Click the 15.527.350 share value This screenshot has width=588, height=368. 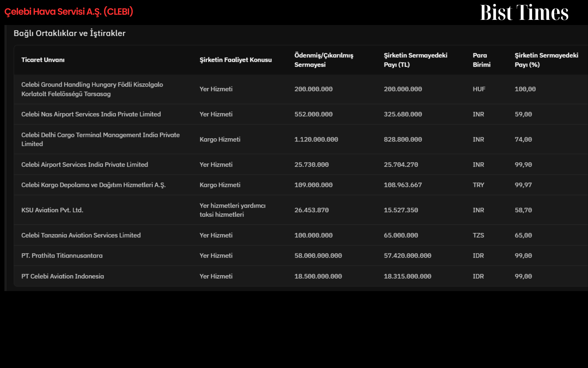[401, 210]
